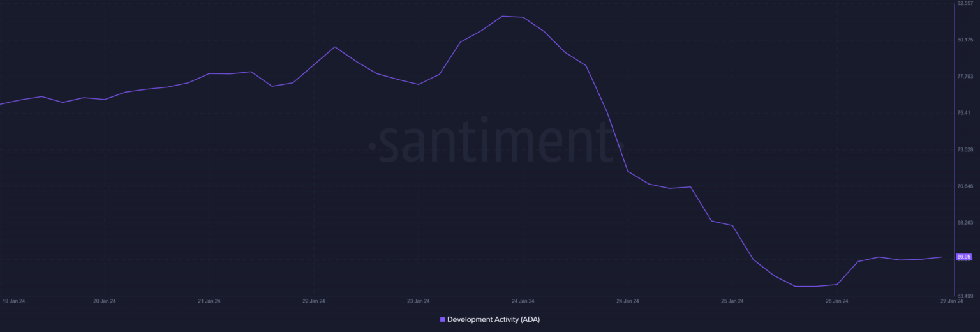Select the 22 Jan 24 date label
Viewport: 980px width, 332px height.
(313, 301)
